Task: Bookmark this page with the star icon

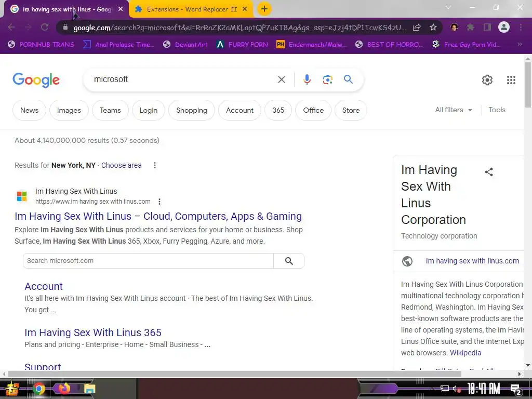Action: [x=433, y=27]
